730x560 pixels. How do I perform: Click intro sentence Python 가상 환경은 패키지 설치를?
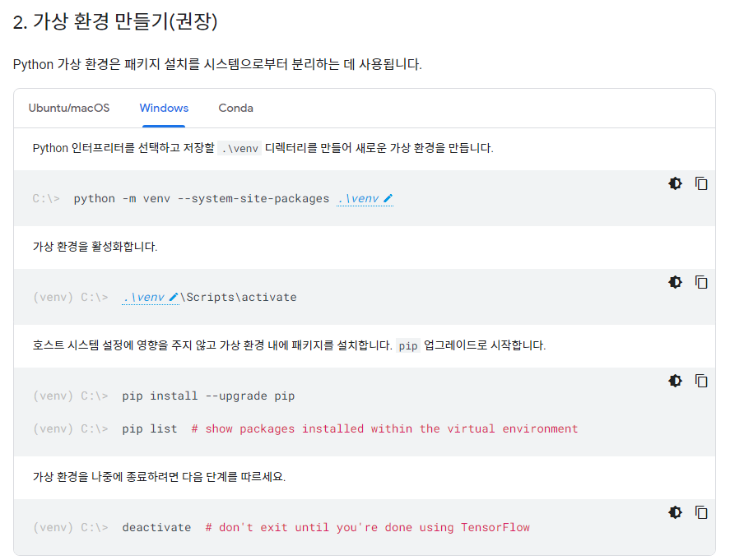[217, 64]
